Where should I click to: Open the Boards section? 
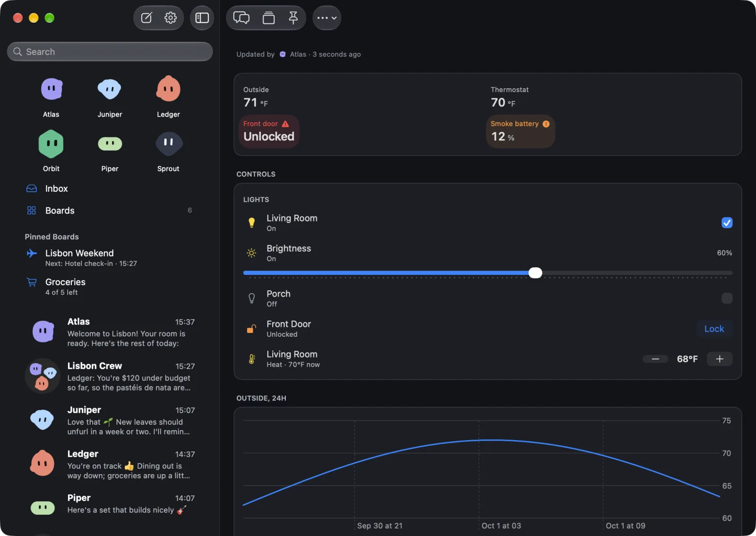click(110, 211)
